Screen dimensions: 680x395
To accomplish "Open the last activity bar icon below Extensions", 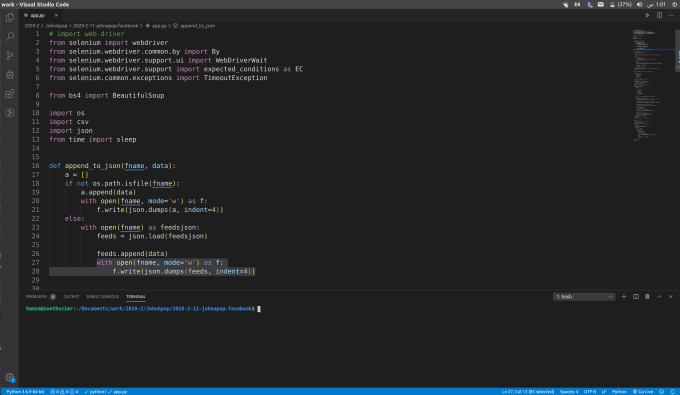I will [x=10, y=113].
